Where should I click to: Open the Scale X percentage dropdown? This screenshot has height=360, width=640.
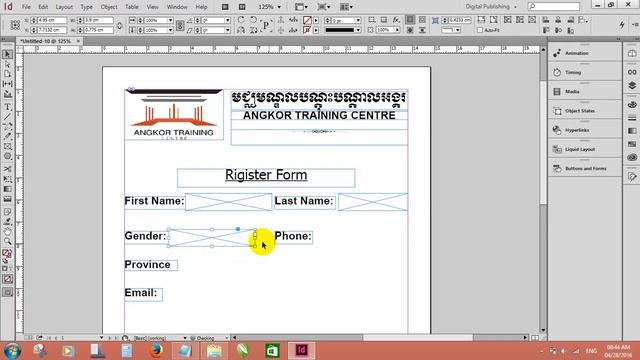[x=170, y=20]
